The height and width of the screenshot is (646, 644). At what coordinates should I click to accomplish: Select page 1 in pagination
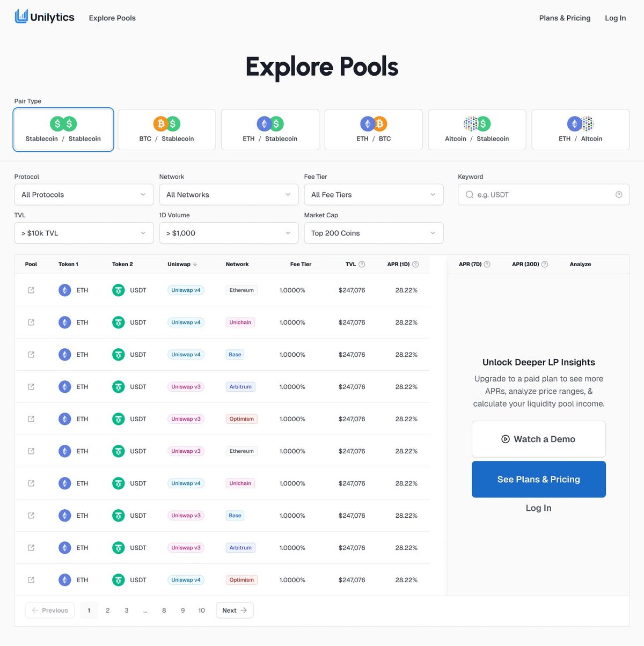point(89,611)
